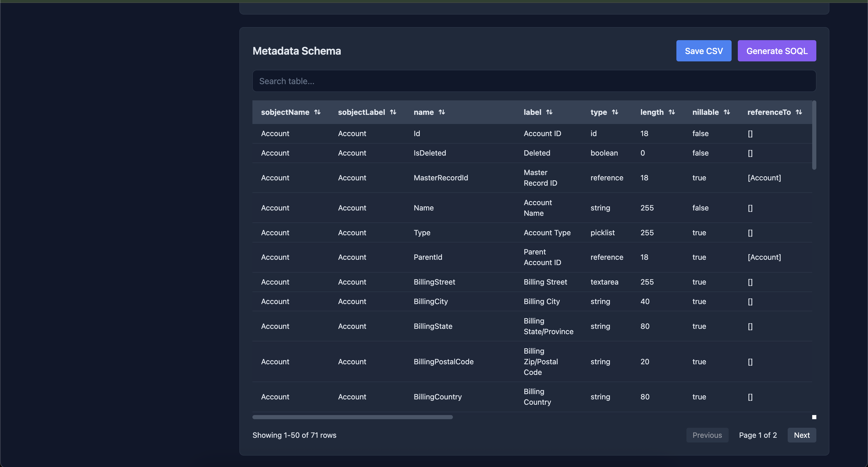The width and height of the screenshot is (868, 467).
Task: Sort table by name column icon
Action: (442, 112)
